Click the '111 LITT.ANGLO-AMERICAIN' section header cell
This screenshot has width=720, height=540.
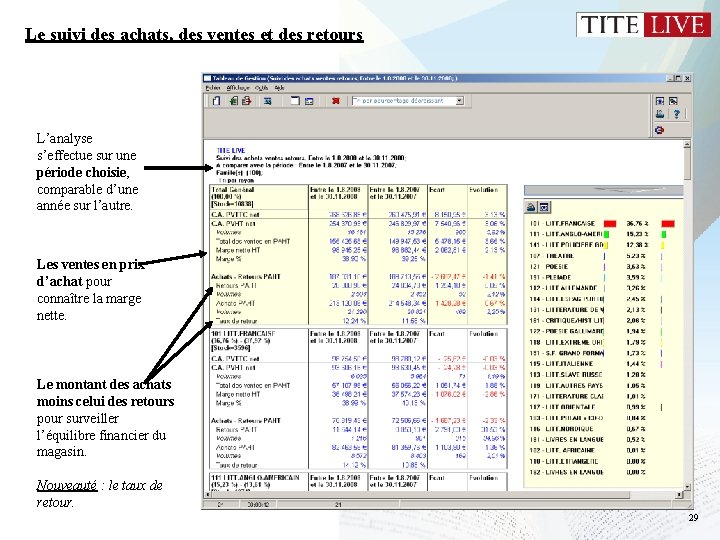259,482
